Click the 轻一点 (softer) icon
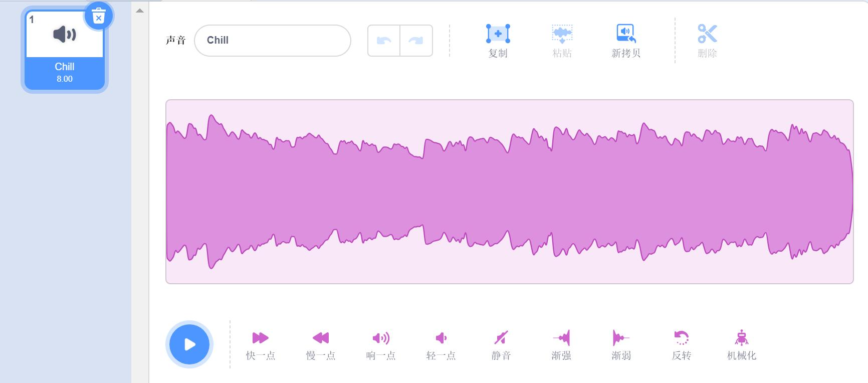This screenshot has height=383, width=868. coord(442,338)
